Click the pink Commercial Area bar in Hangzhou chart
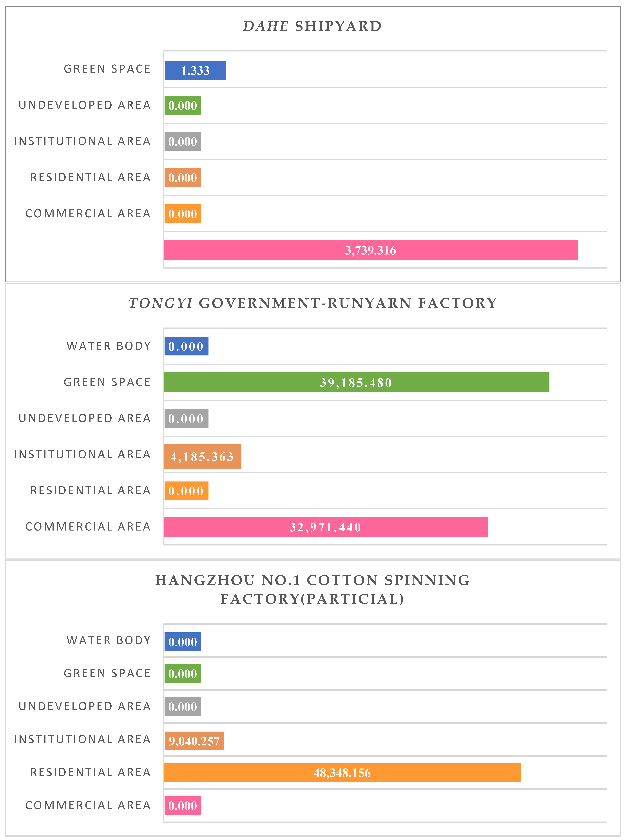This screenshot has height=840, width=627. coord(183,805)
